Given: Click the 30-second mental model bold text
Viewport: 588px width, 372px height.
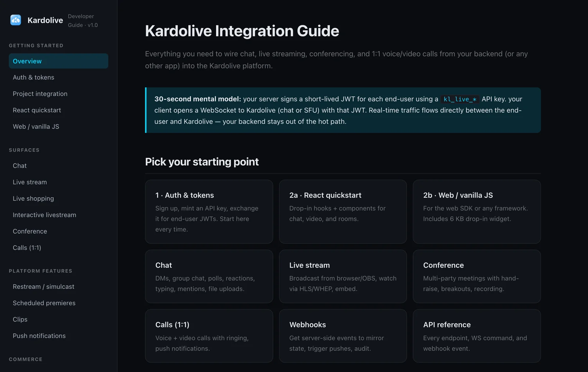Looking at the screenshot, I should pos(198,99).
